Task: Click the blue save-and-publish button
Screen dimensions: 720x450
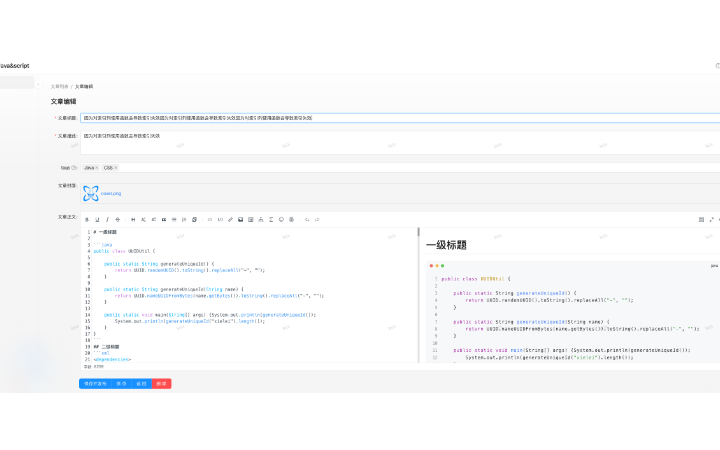Action: click(95, 383)
